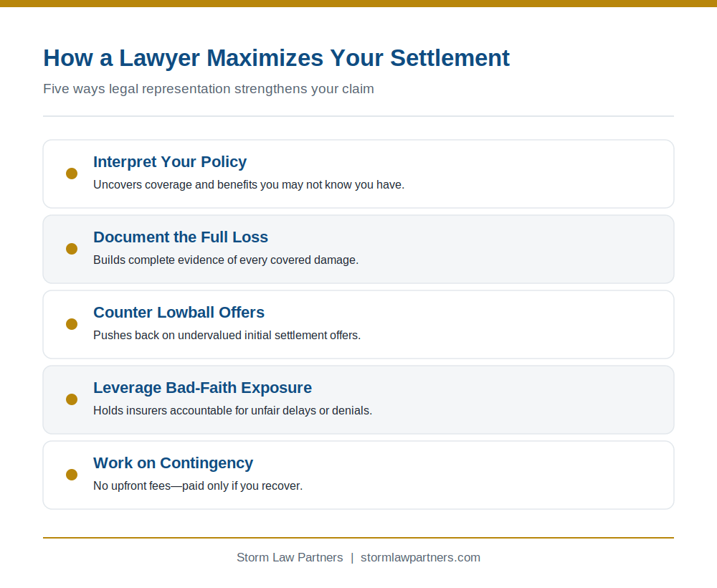Click the subtitle 'Five ways legal representation strengthens your claim'
The image size is (717, 588).
[x=209, y=89]
